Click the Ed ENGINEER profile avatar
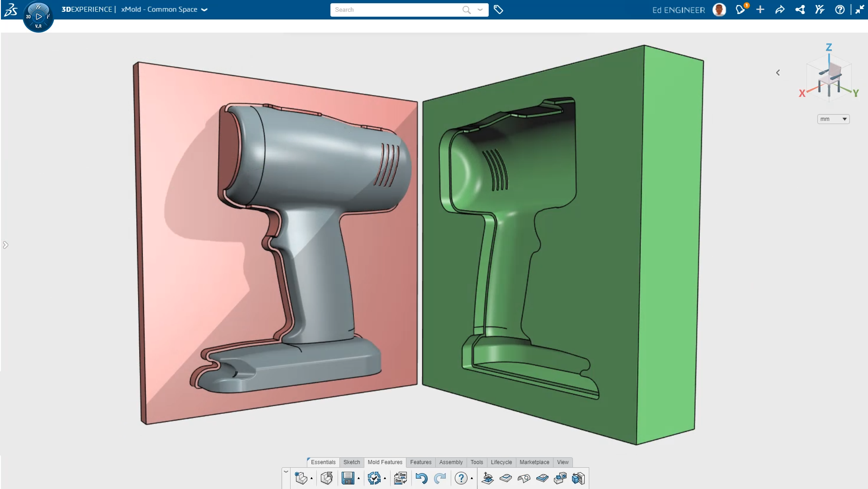Viewport: 868px width, 489px height. point(719,10)
